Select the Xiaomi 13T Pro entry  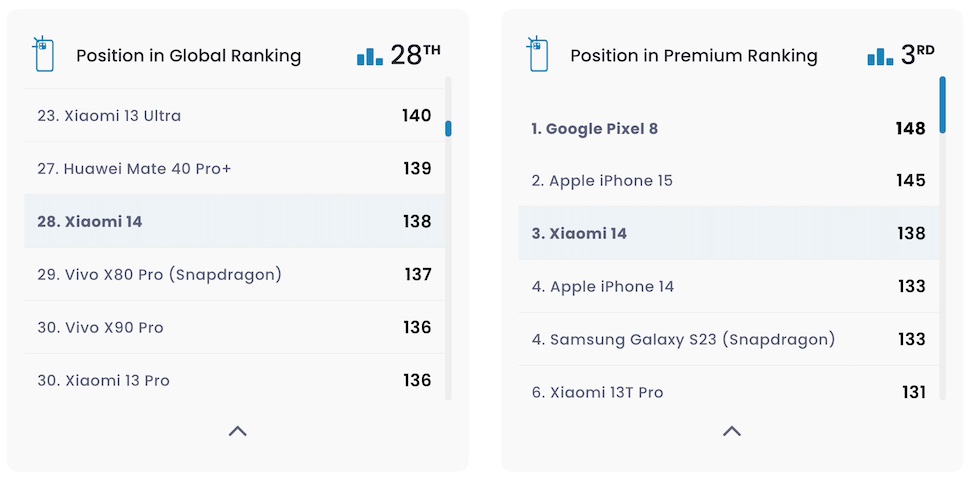597,393
